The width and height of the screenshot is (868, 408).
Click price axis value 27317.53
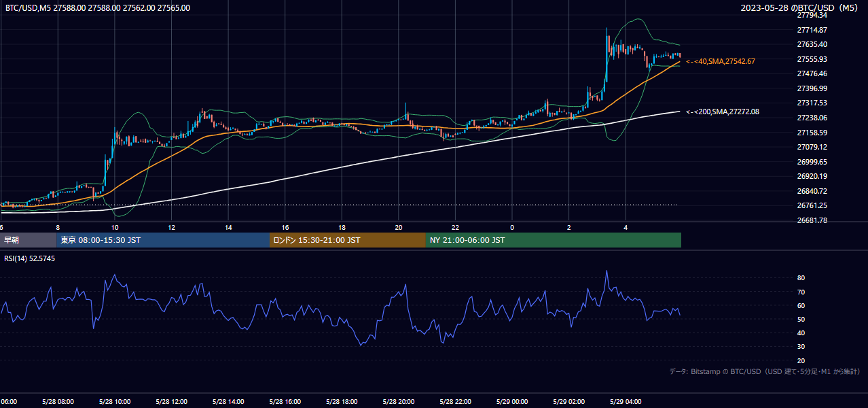[812, 103]
